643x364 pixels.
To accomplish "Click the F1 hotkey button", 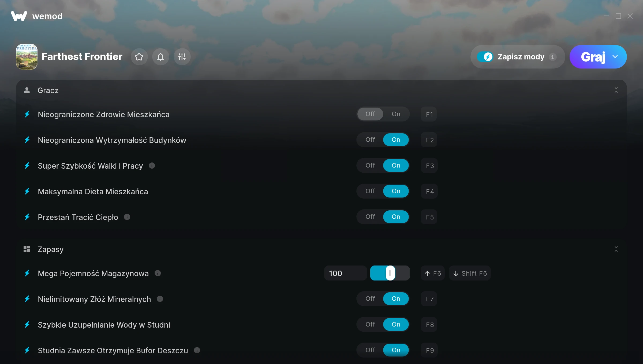I will click(x=429, y=114).
